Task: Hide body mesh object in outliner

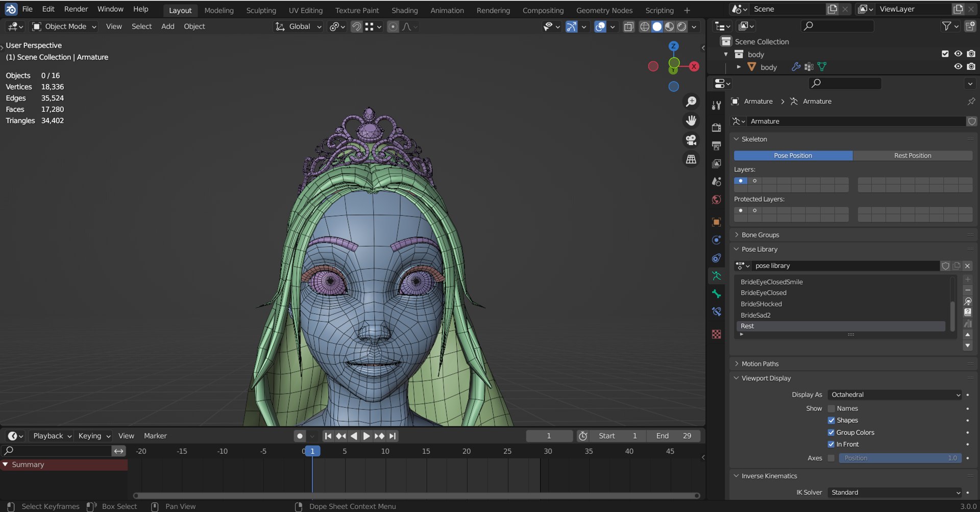Action: pos(958,67)
